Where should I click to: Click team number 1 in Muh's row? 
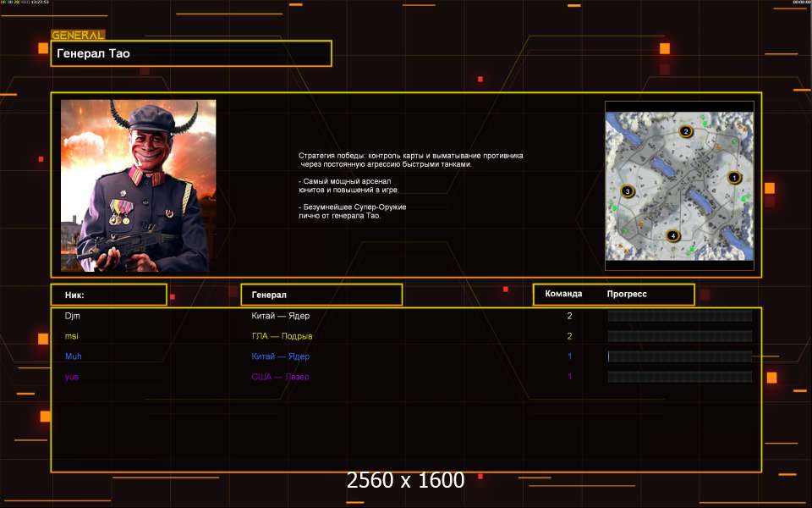[x=569, y=356]
